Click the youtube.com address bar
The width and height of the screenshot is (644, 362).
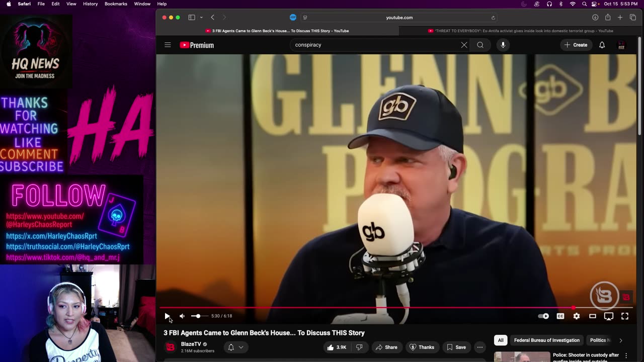pos(399,18)
